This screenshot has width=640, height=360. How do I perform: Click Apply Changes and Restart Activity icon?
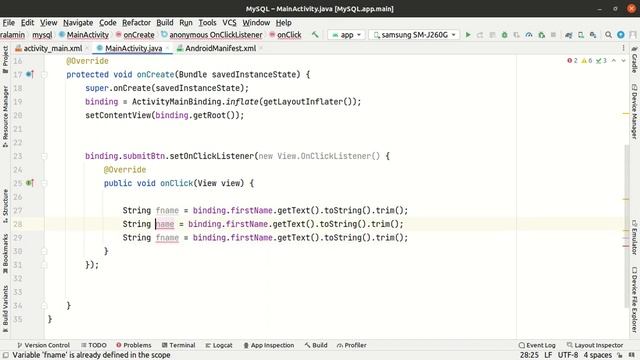[480, 35]
